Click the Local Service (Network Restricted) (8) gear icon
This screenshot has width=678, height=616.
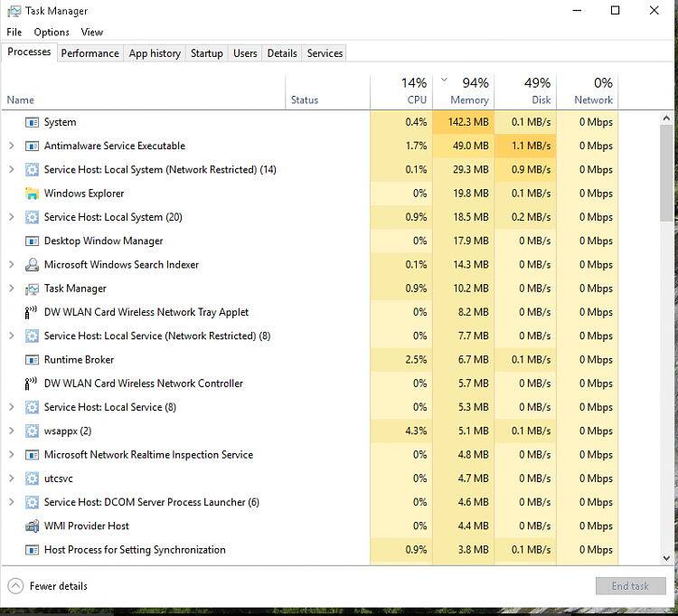coord(32,336)
